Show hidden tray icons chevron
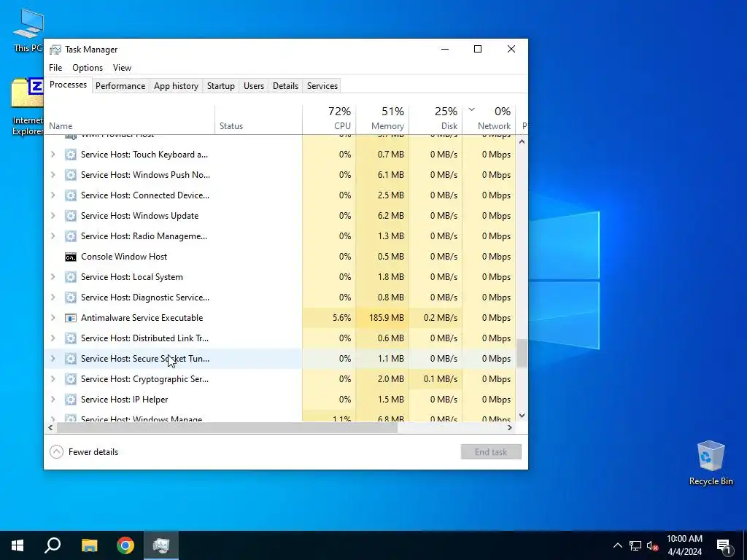This screenshot has height=560, width=747. click(617, 545)
